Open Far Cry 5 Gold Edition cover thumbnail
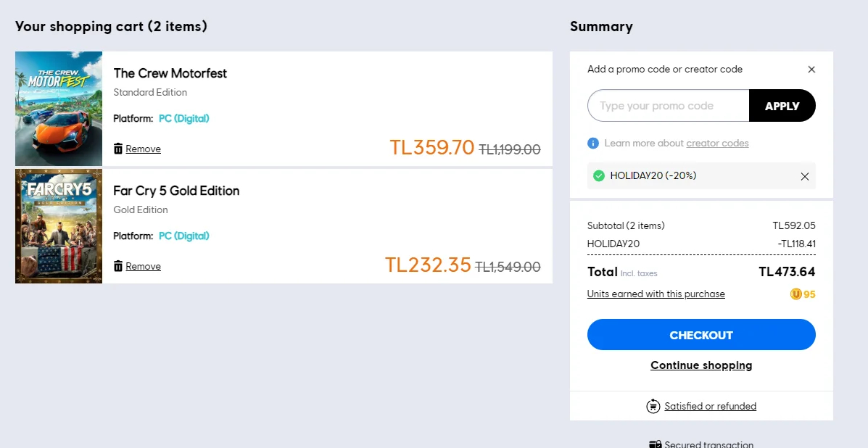Screen dimensions: 868x448 (x=59, y=226)
